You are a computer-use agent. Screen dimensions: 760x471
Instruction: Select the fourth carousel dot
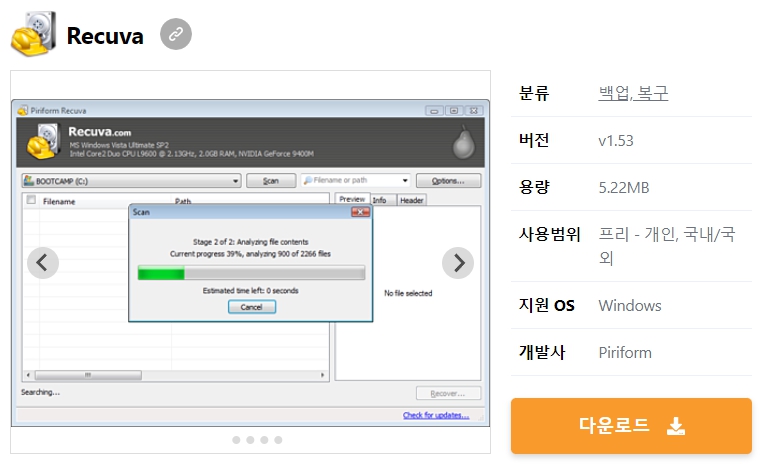[x=278, y=440]
